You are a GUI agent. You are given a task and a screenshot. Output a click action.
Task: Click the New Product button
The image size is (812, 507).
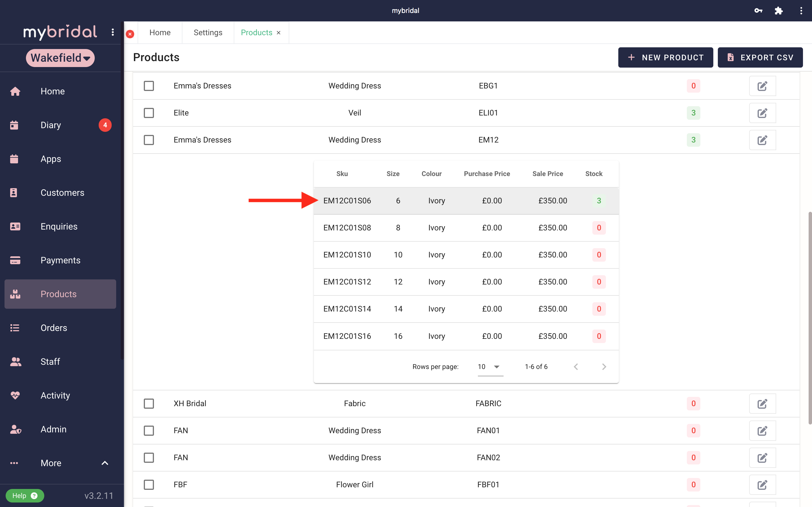click(x=665, y=57)
